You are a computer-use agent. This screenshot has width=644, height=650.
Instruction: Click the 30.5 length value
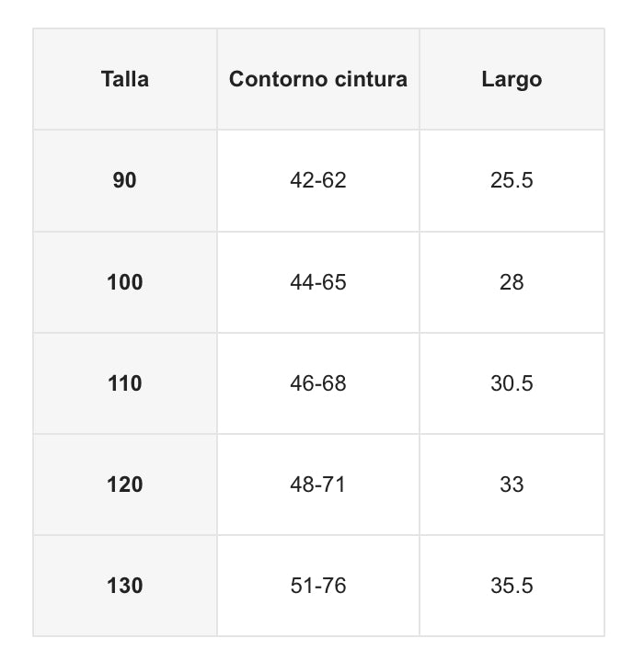512,382
